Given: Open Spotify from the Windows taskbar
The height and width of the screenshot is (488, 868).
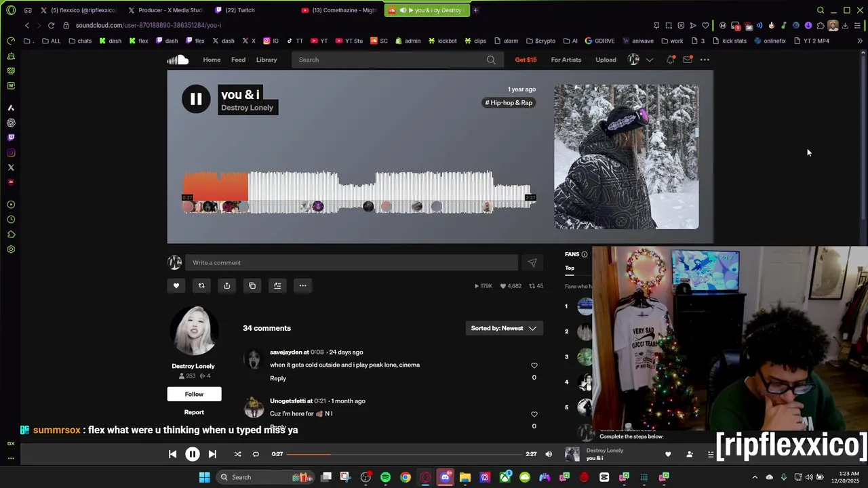Looking at the screenshot, I should [385, 477].
